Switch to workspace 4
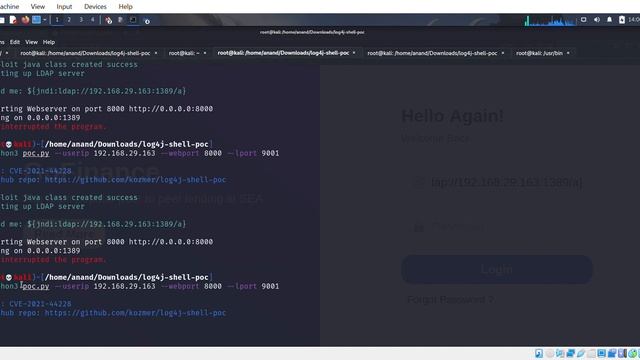This screenshot has height=360, width=640. [x=92, y=20]
